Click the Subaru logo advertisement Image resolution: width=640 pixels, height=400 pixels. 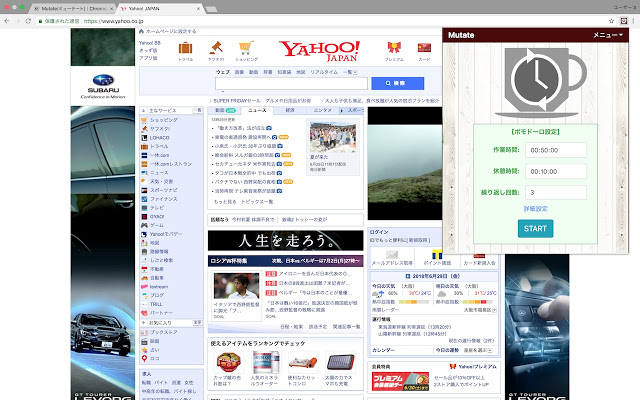click(x=103, y=86)
